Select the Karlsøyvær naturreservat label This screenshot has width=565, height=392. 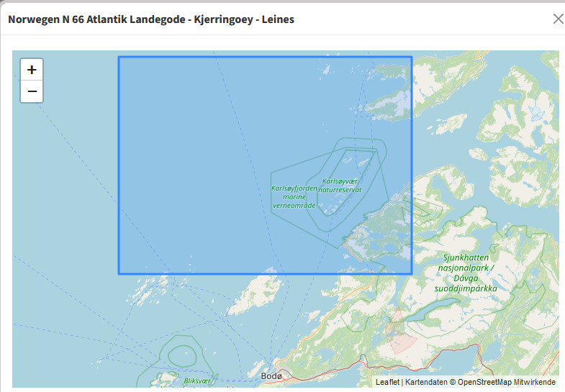tap(340, 186)
